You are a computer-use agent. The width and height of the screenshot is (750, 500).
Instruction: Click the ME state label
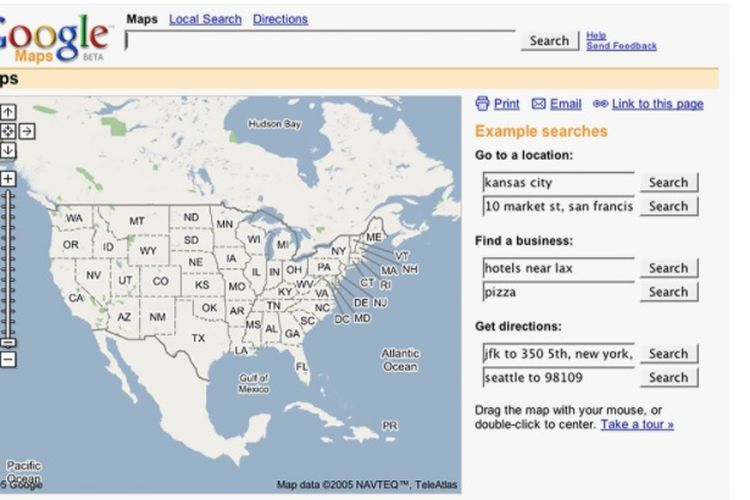point(374,237)
